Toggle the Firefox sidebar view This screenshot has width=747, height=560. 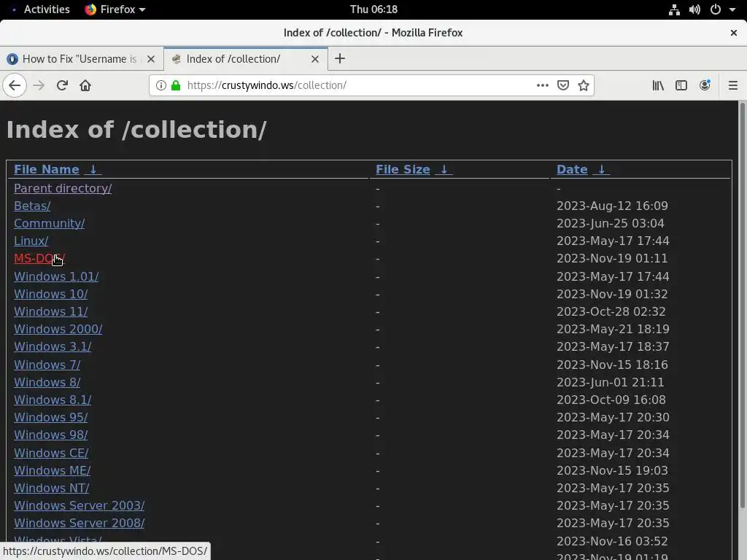click(681, 85)
